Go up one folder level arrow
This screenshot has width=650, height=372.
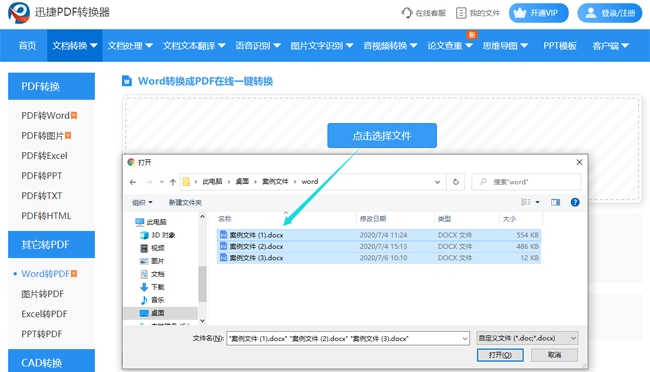click(173, 182)
